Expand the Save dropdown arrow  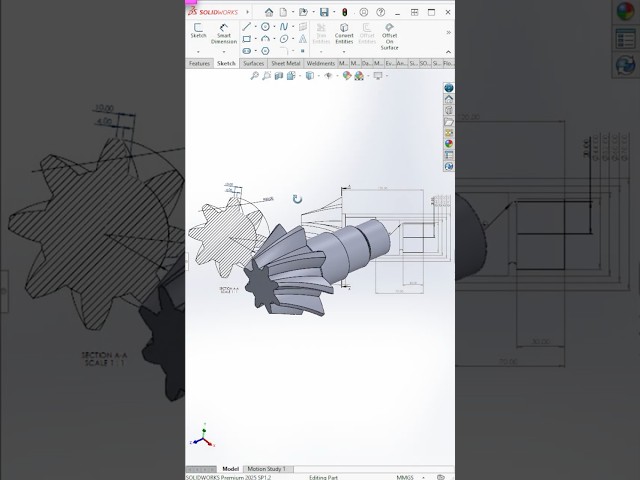[x=334, y=12]
